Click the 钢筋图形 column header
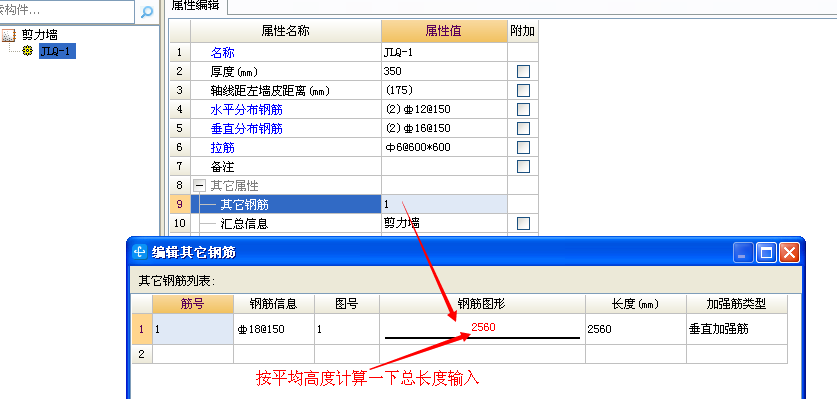 (x=483, y=304)
